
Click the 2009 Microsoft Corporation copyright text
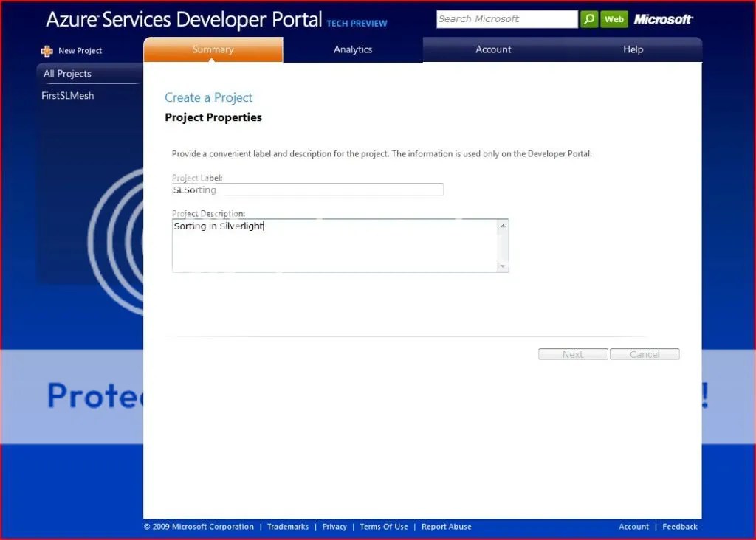pyautogui.click(x=199, y=527)
